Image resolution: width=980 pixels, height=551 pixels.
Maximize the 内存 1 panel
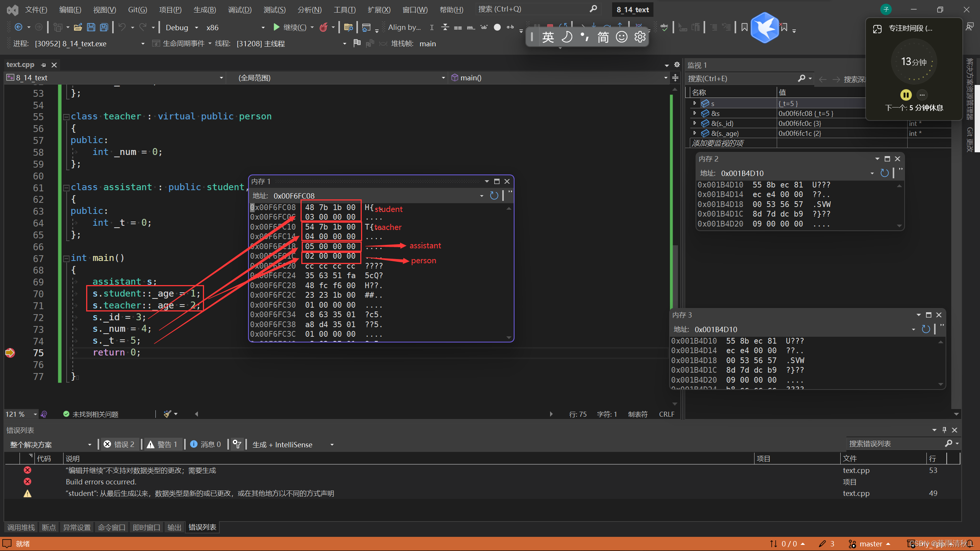pyautogui.click(x=497, y=181)
